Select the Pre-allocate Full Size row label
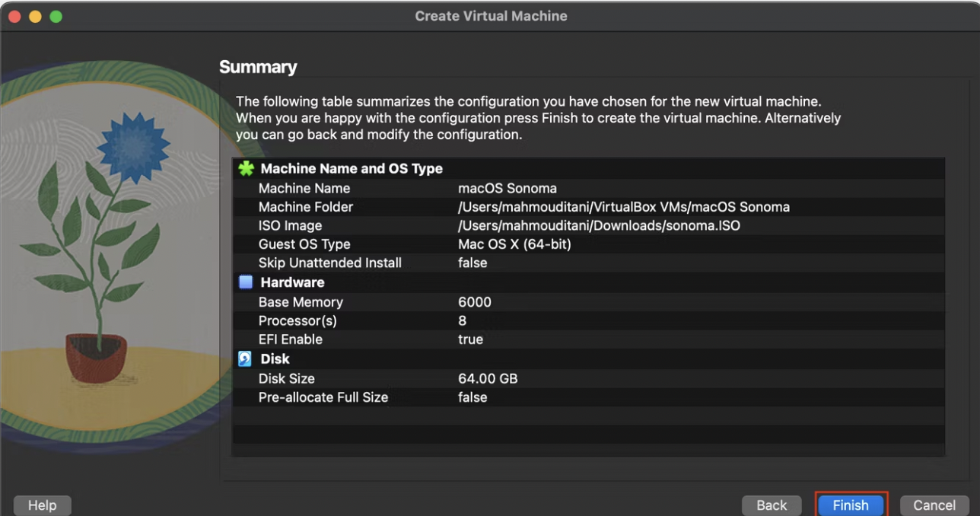This screenshot has width=980, height=516. tap(323, 397)
